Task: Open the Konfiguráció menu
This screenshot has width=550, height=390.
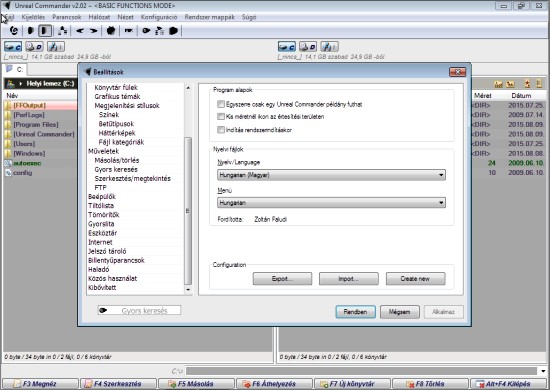Action: pyautogui.click(x=159, y=17)
